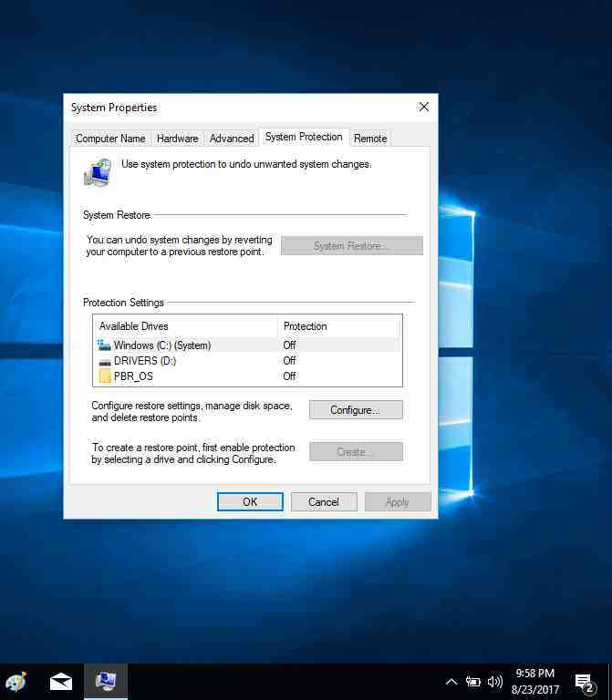612x700 pixels.
Task: Dismiss the dialog with Cancel
Action: [324, 502]
